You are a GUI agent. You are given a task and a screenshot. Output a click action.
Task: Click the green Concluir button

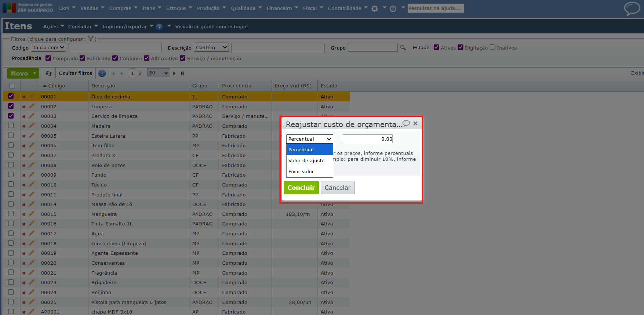coord(301,188)
